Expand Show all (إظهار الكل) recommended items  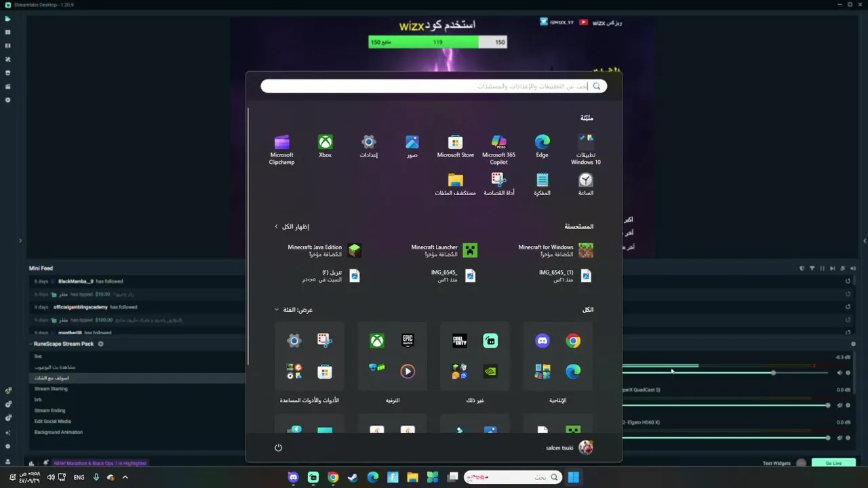click(x=292, y=226)
